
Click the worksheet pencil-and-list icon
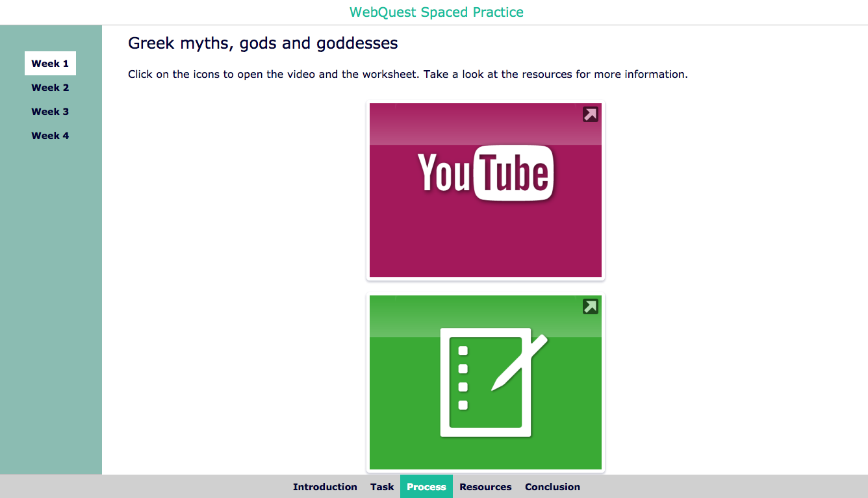494,382
